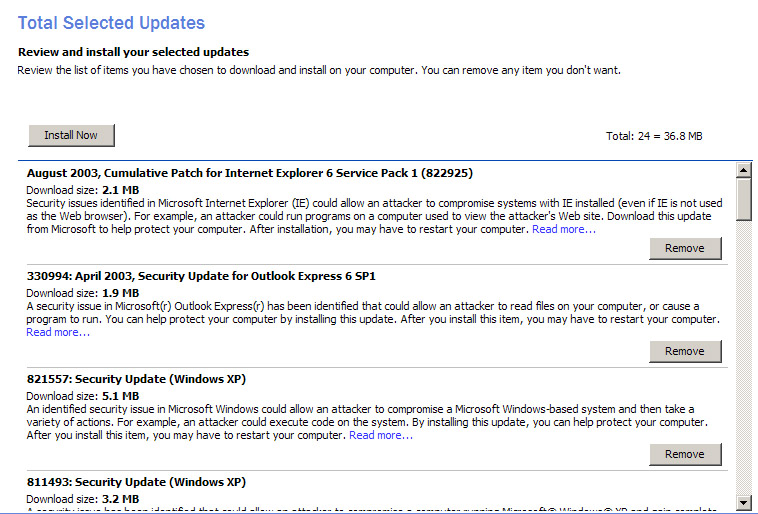Click the vertical scrollbar thumb
758x514 pixels.
[x=743, y=199]
